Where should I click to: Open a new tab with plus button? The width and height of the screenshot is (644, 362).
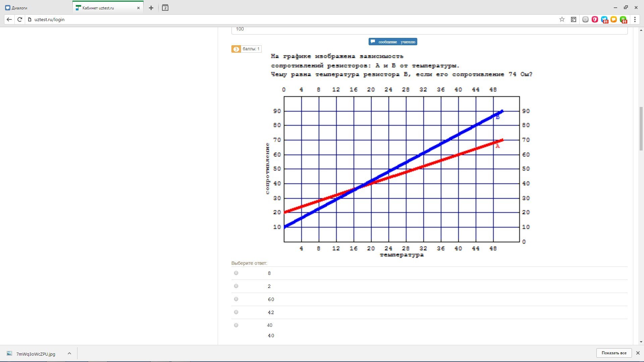click(151, 8)
